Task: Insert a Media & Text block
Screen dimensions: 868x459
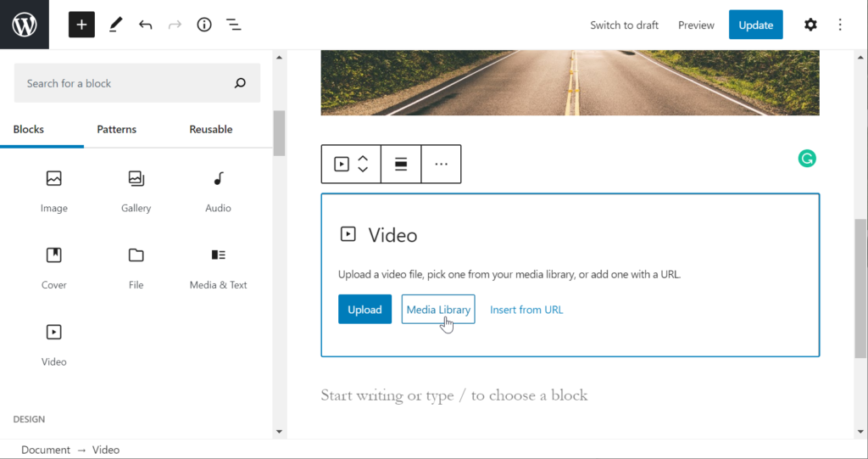Action: point(218,267)
